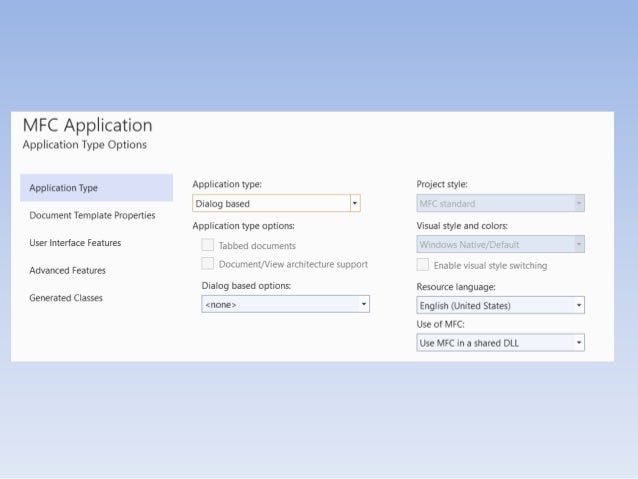Select the Application Type page

click(x=96, y=188)
